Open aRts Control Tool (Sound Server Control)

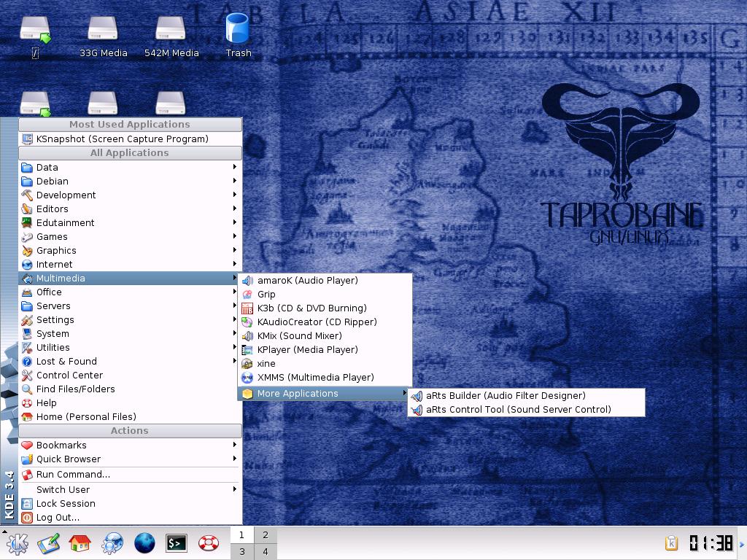click(x=526, y=410)
